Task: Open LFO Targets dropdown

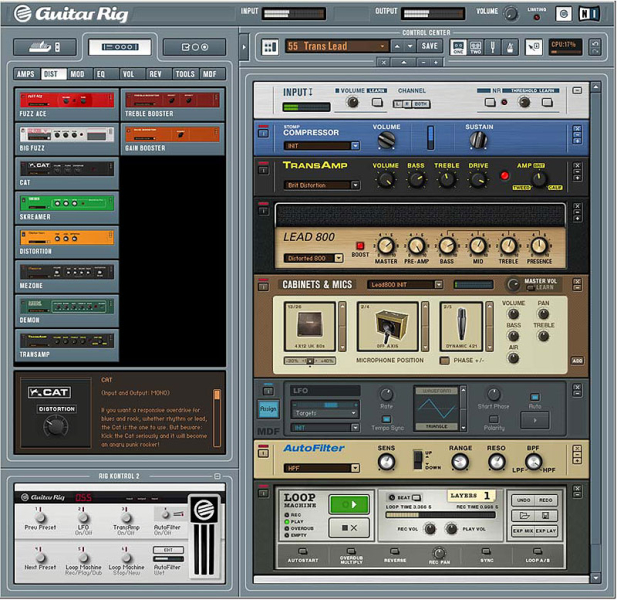Action: [325, 413]
